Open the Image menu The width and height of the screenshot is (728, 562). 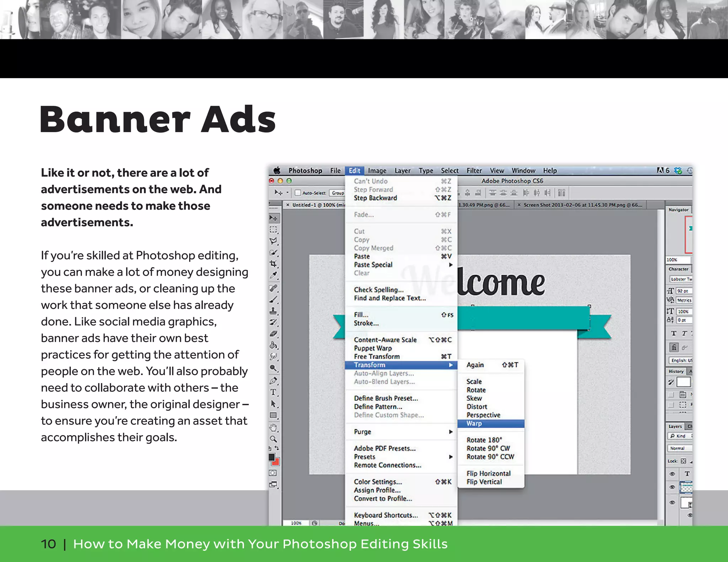377,171
